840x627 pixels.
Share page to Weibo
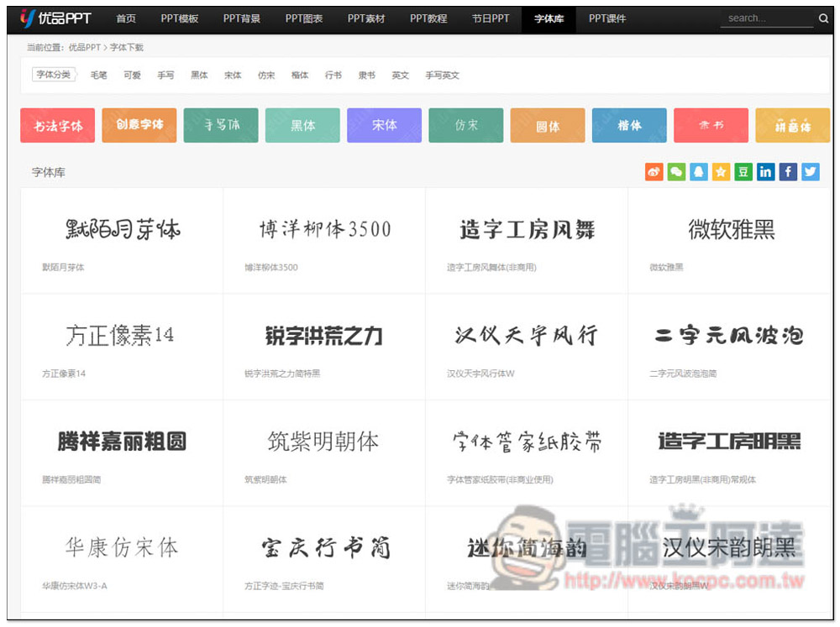654,172
